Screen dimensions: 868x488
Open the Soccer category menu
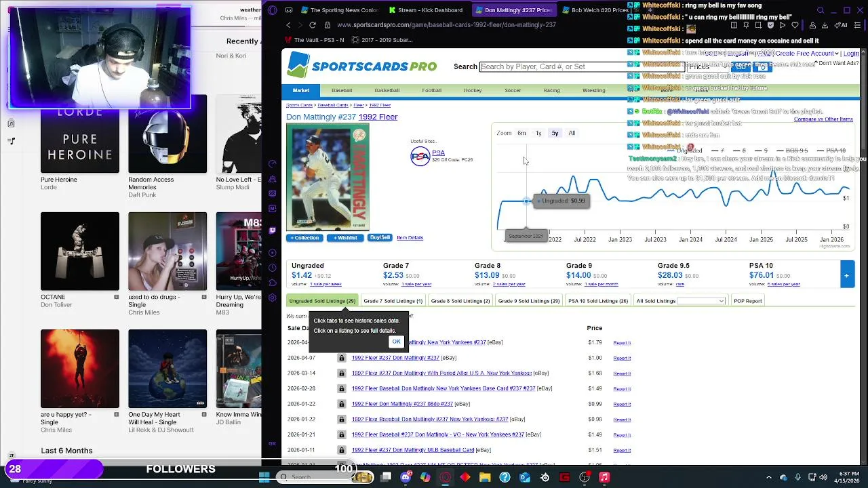click(x=513, y=90)
